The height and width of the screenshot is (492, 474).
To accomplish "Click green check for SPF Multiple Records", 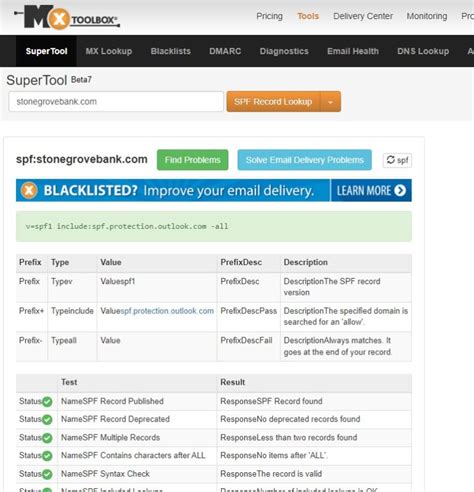I will click(47, 438).
